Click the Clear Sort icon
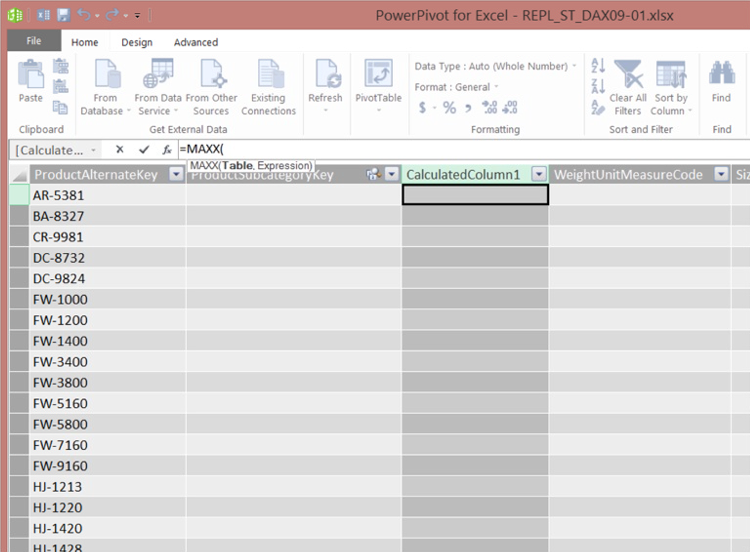This screenshot has height=552, width=750. (598, 107)
